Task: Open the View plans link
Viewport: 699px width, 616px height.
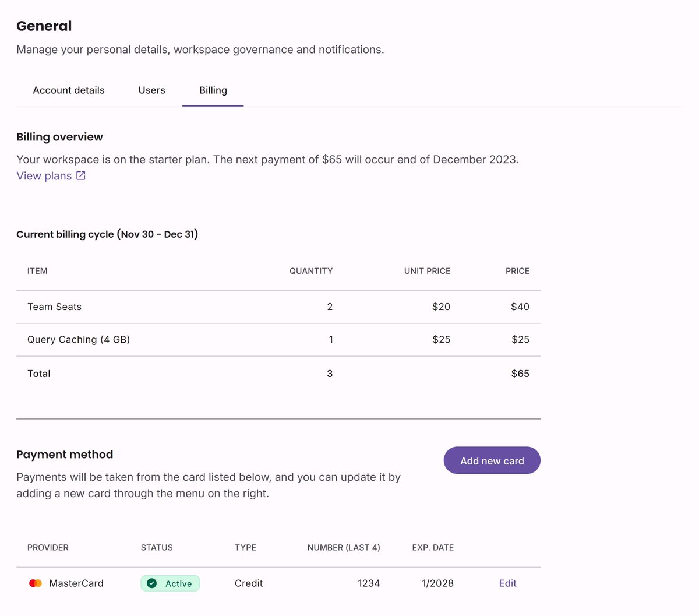Action: (44, 176)
